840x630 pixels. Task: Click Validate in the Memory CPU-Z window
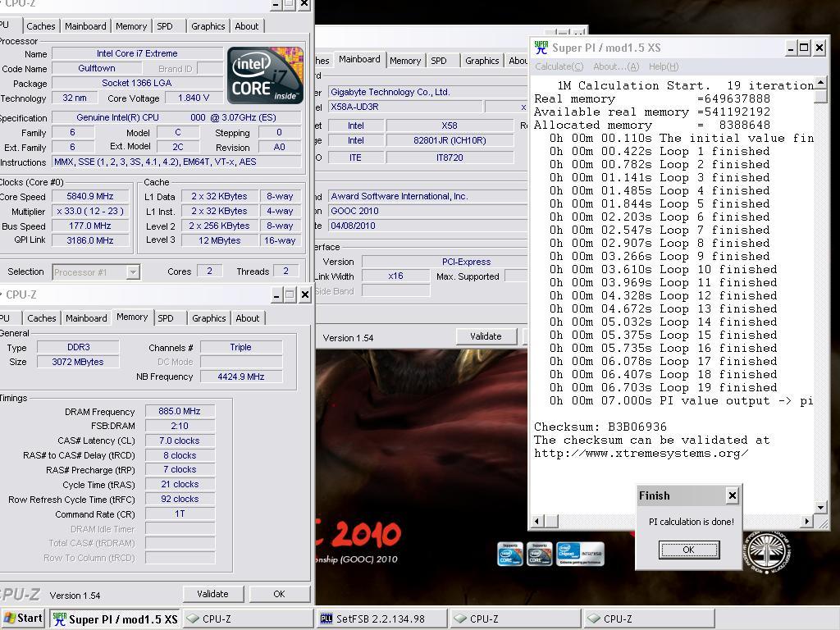(212, 594)
